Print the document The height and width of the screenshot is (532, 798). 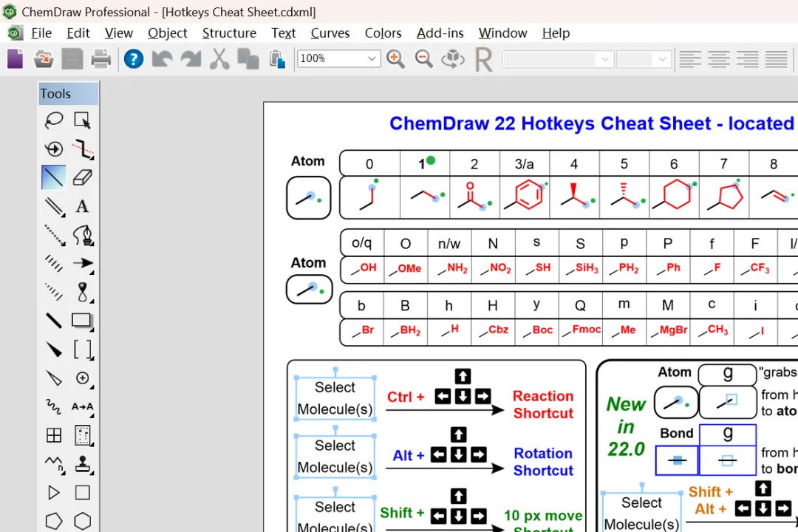click(100, 59)
